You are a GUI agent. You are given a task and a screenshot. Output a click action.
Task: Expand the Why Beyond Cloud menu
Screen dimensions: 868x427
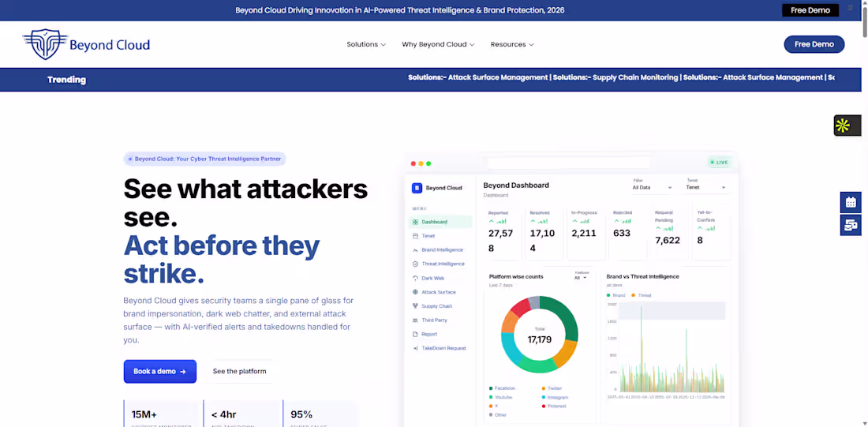click(x=438, y=44)
